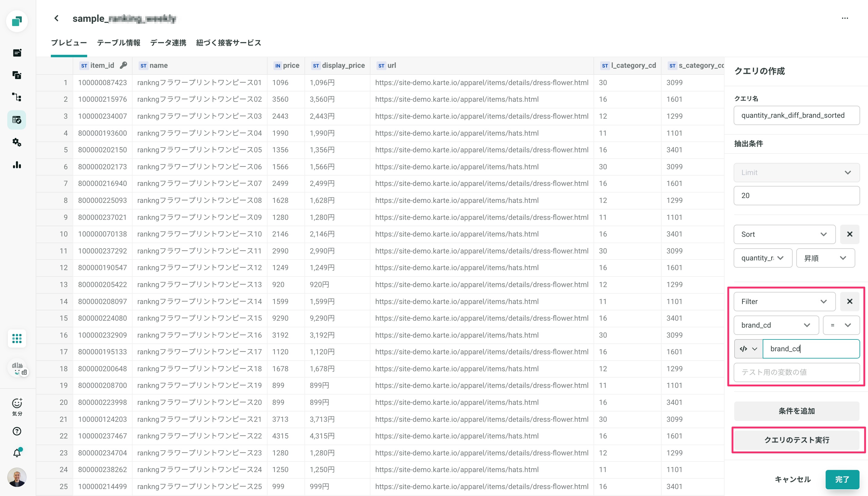This screenshot has height=496, width=868.
Task: Open the Sort condition type dropdown
Action: [x=784, y=234]
